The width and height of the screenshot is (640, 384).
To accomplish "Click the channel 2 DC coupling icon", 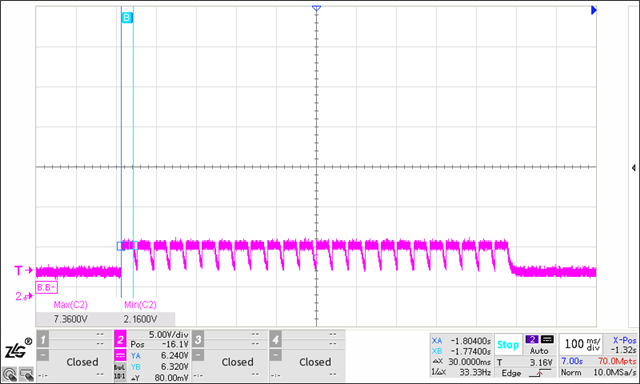I will click(120, 355).
